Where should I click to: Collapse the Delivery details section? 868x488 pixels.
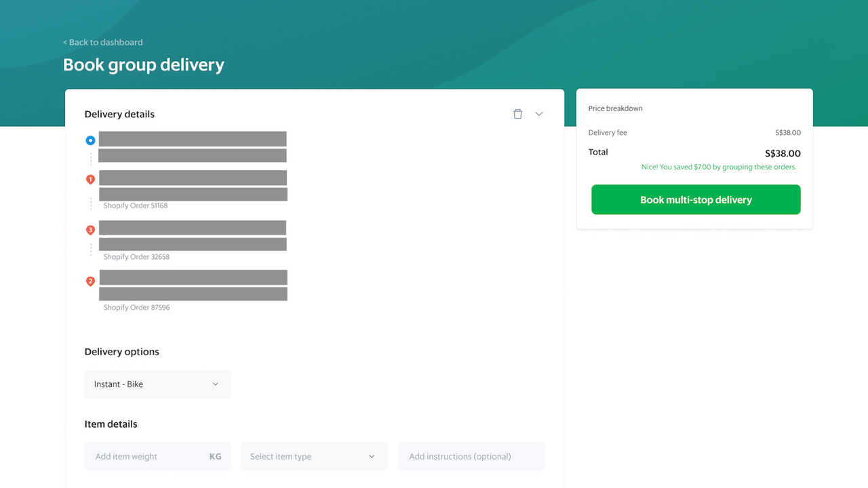(539, 114)
